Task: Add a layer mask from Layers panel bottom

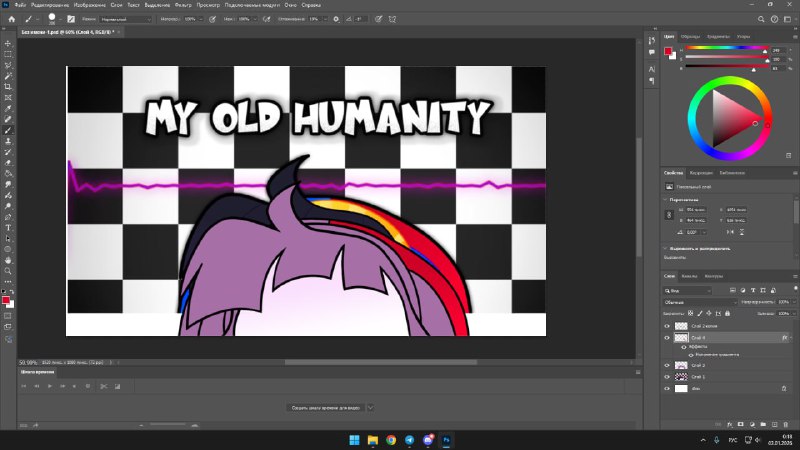Action: point(741,424)
